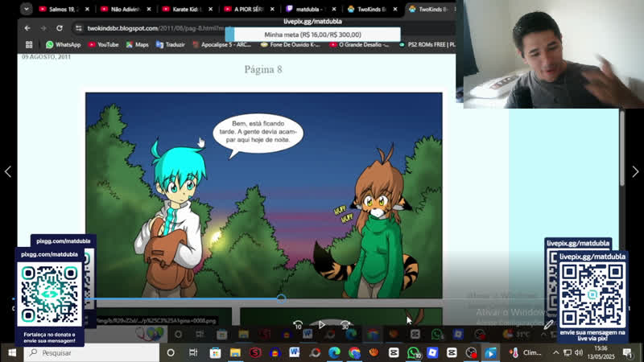Close the 'Karate Kid' tab
Image resolution: width=644 pixels, height=362 pixels.
click(210, 9)
